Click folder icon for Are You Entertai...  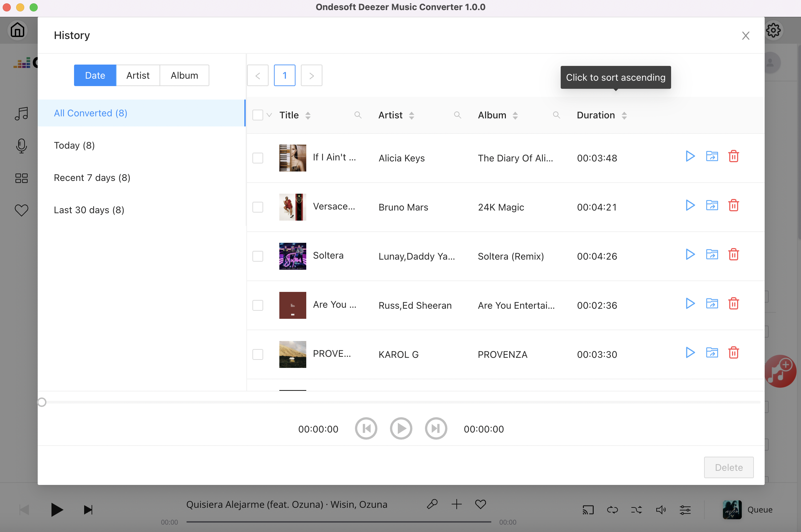coord(711,305)
